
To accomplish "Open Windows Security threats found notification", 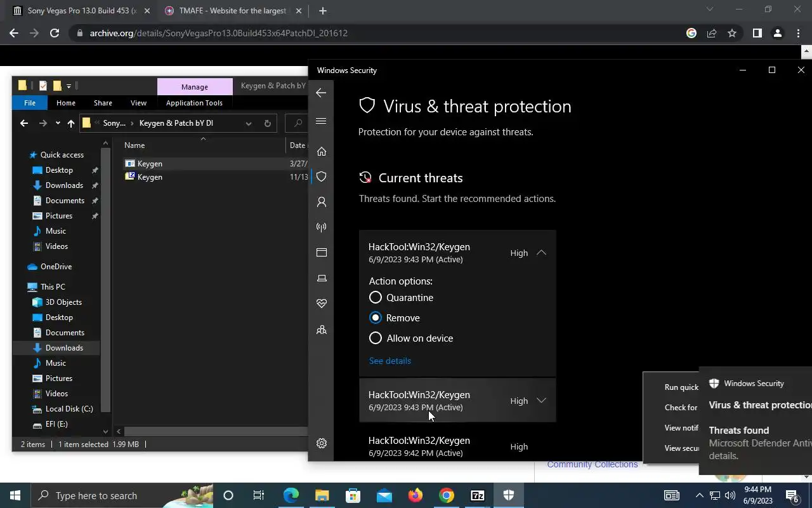I will (x=756, y=420).
